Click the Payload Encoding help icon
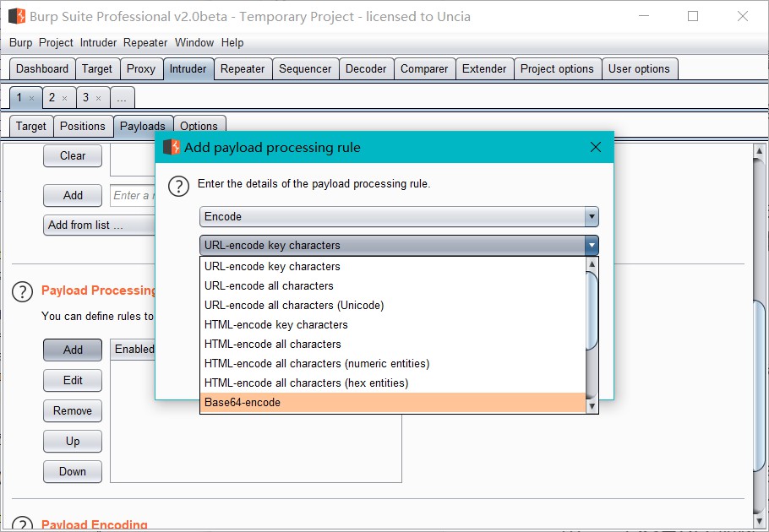The height and width of the screenshot is (532, 769). 22,524
